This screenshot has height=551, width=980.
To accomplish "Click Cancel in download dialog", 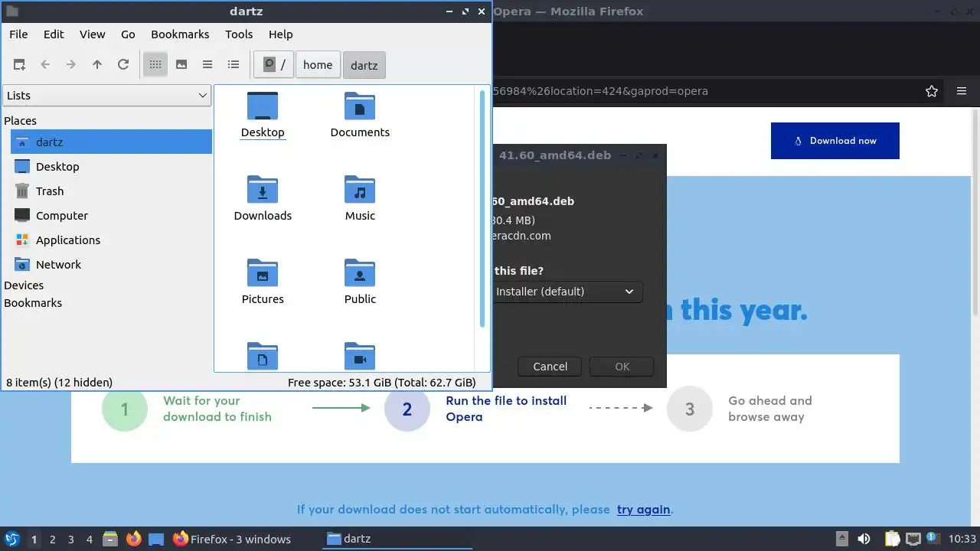I will tap(550, 367).
